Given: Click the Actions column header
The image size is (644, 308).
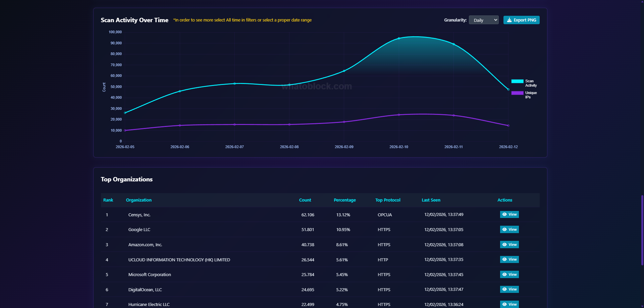Looking at the screenshot, I should pos(505,200).
